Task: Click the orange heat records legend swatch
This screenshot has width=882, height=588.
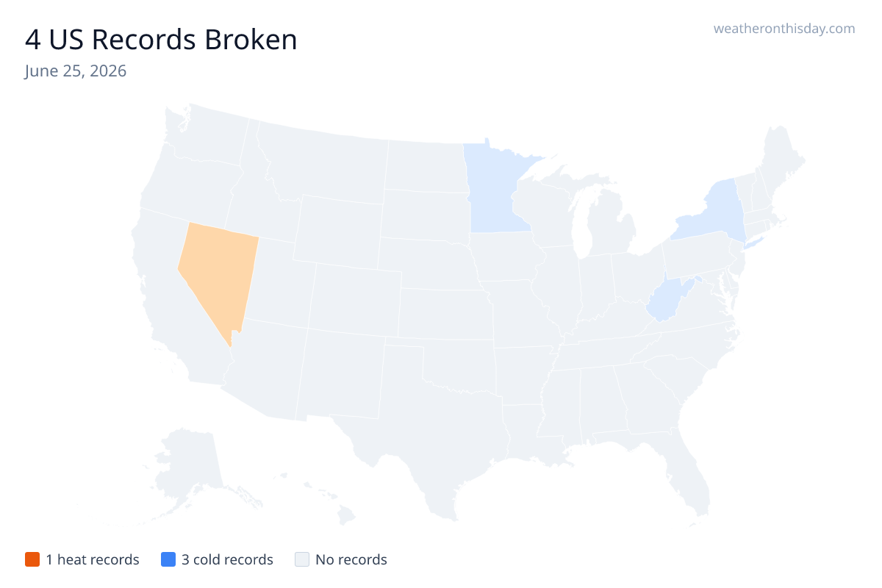Action: click(x=32, y=559)
